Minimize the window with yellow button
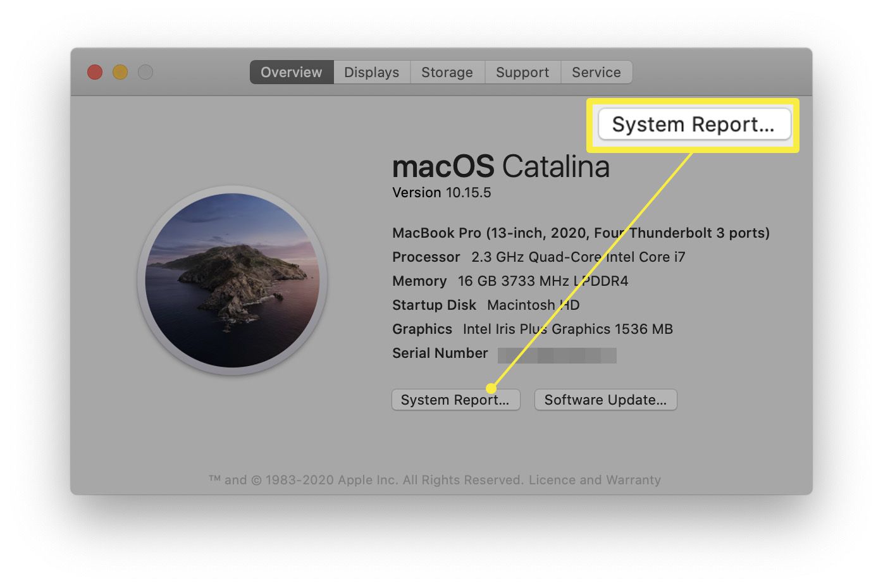 (x=120, y=72)
